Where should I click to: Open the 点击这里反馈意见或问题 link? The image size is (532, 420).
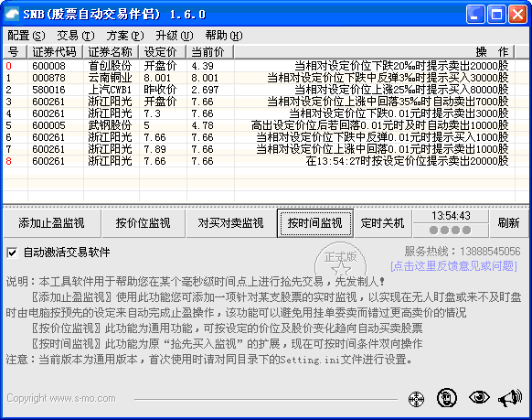pyautogui.click(x=454, y=266)
